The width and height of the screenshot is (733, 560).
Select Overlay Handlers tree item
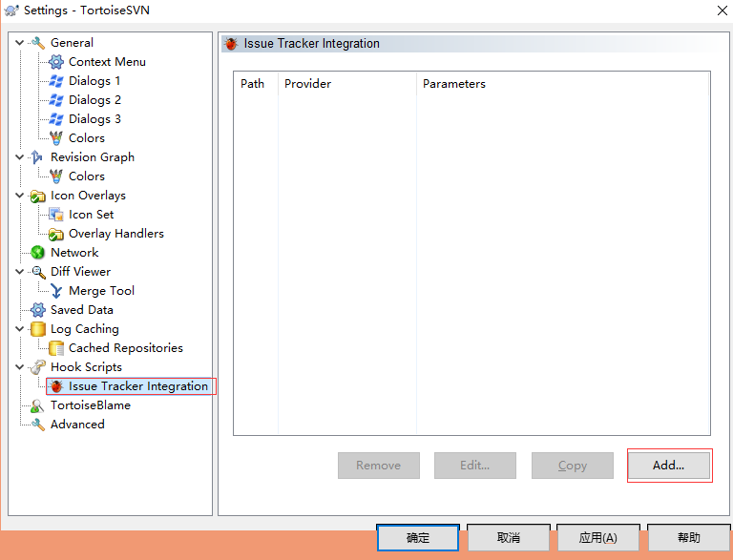[x=116, y=234]
